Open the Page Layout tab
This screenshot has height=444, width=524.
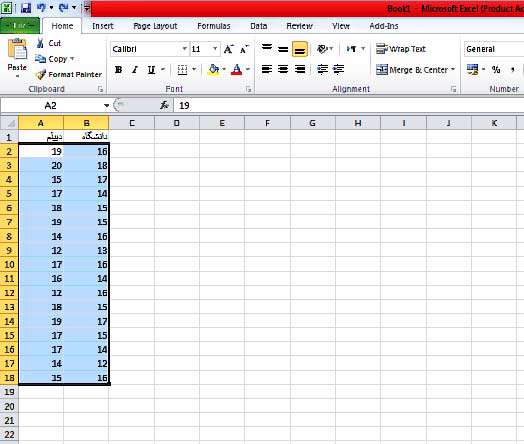click(155, 26)
